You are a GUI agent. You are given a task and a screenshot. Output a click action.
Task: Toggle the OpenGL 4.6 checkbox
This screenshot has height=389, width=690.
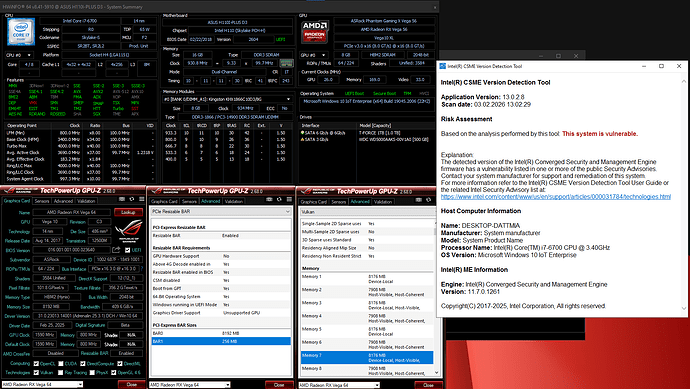114,372
